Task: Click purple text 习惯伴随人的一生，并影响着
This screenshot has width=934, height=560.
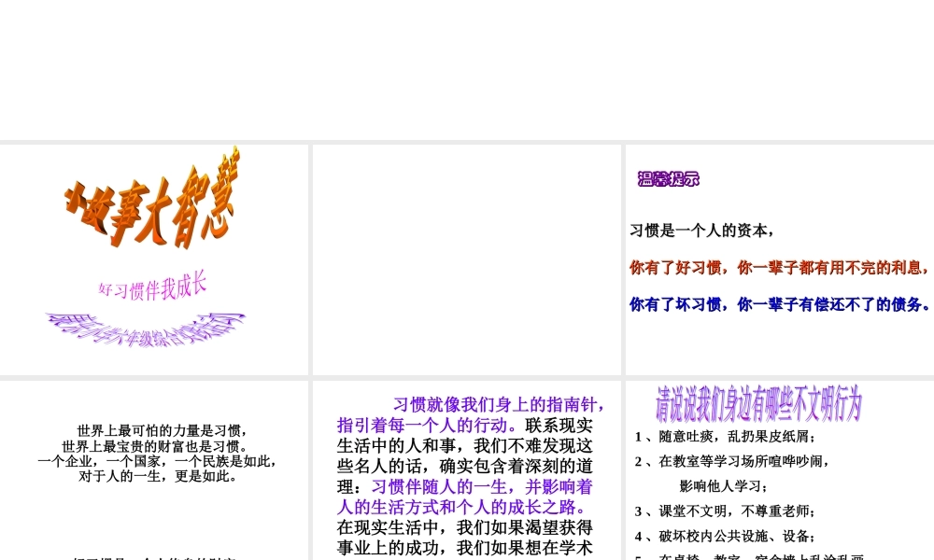Action: pyautogui.click(x=482, y=487)
